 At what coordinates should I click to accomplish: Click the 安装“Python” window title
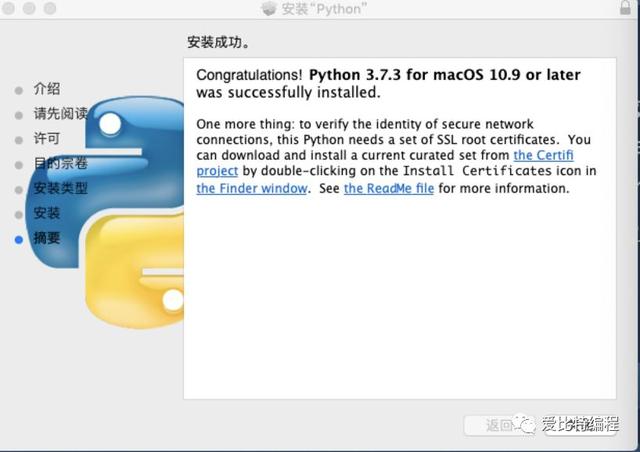point(324,9)
